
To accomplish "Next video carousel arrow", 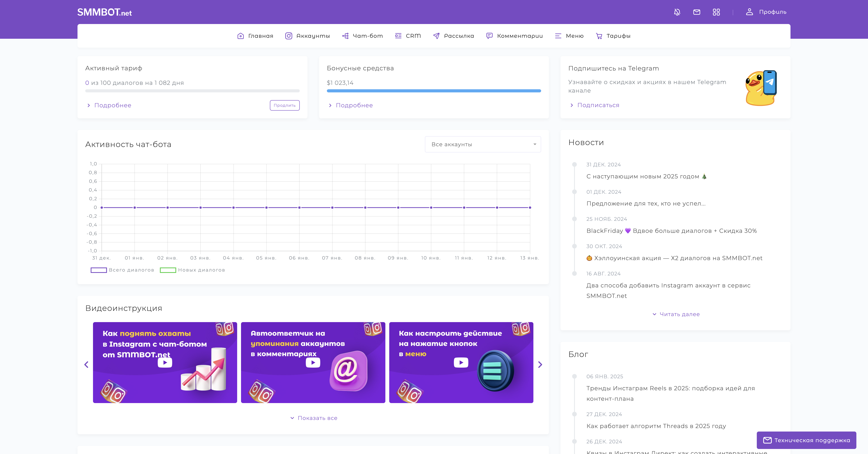I will 540,364.
